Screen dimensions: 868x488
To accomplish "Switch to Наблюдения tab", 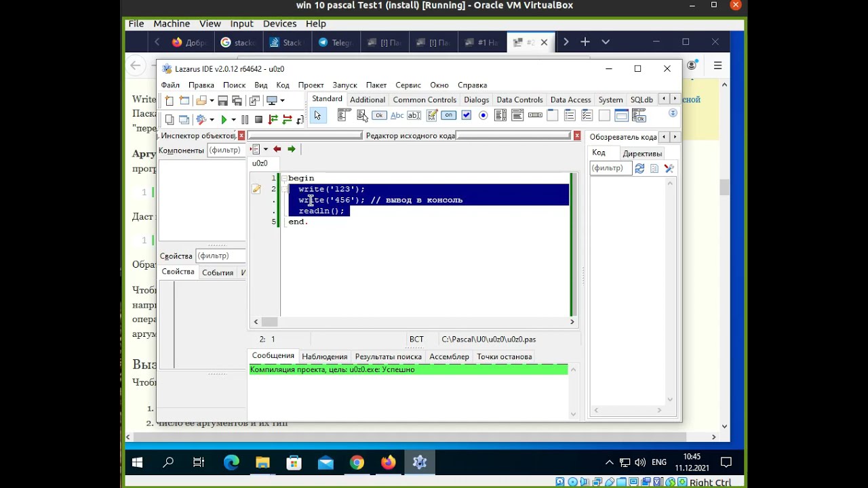I will coord(325,357).
